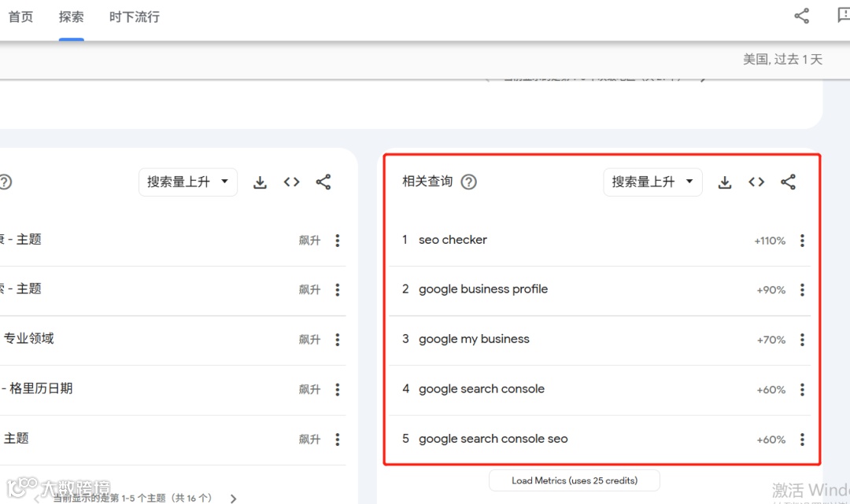Open help icon in related topics panel
The width and height of the screenshot is (850, 504).
click(x=5, y=182)
